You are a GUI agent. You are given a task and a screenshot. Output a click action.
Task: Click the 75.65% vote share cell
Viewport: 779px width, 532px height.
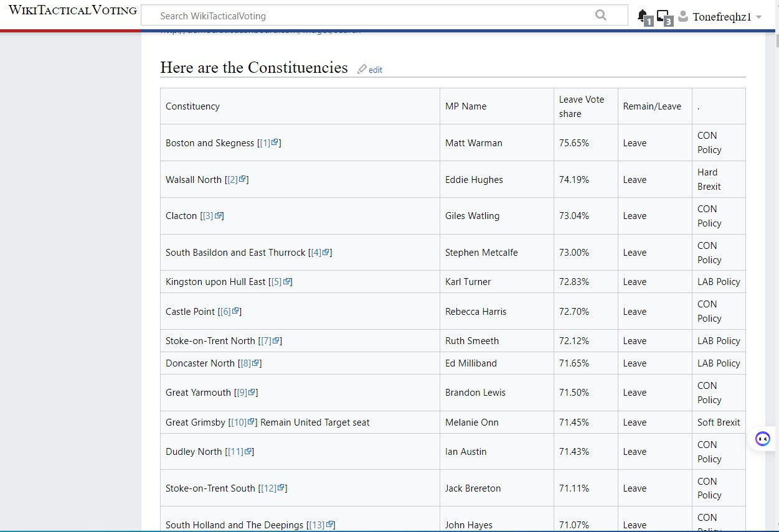click(585, 143)
